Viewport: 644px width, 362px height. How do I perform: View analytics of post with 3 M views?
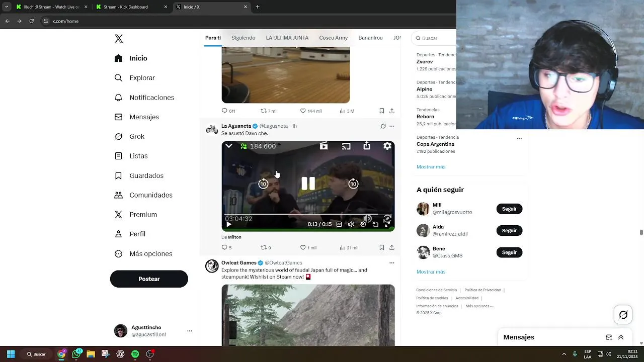347,111
